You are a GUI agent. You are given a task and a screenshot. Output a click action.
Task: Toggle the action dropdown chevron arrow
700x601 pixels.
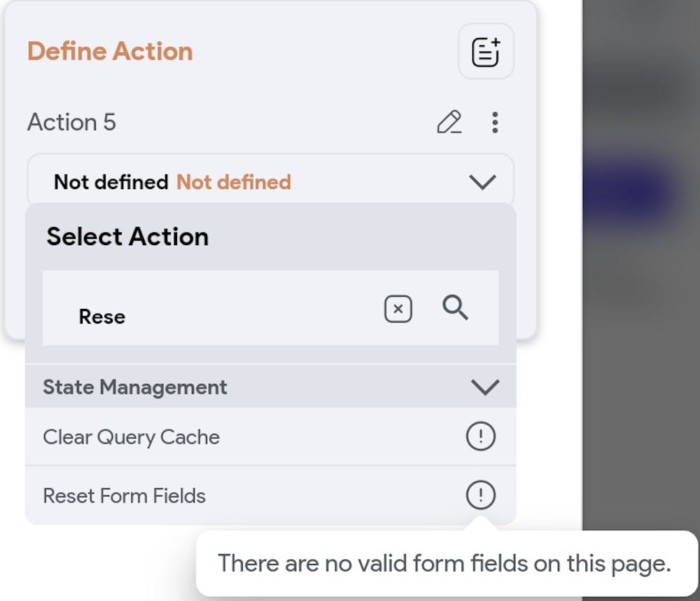click(x=482, y=182)
